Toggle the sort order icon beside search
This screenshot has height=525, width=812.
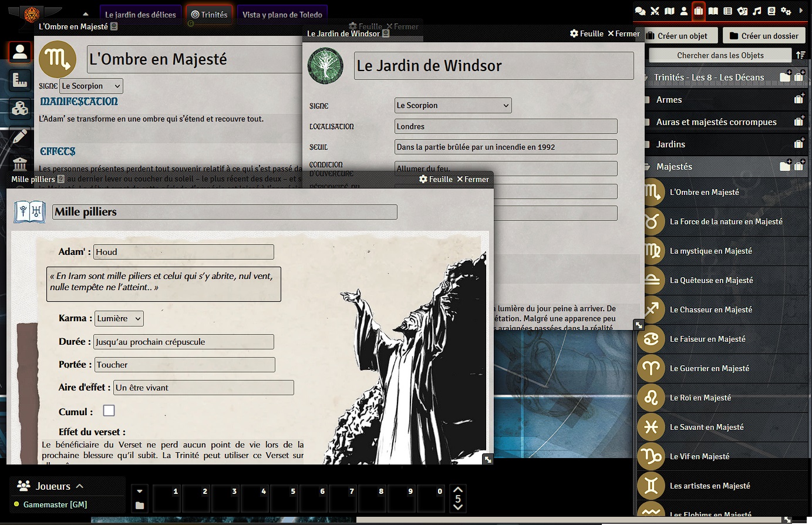(800, 55)
